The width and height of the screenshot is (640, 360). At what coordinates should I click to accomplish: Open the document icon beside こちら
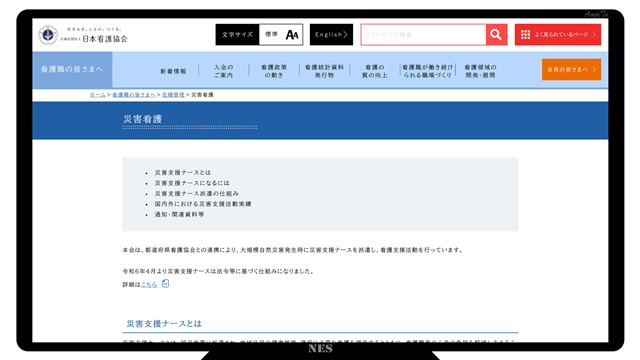(x=165, y=283)
